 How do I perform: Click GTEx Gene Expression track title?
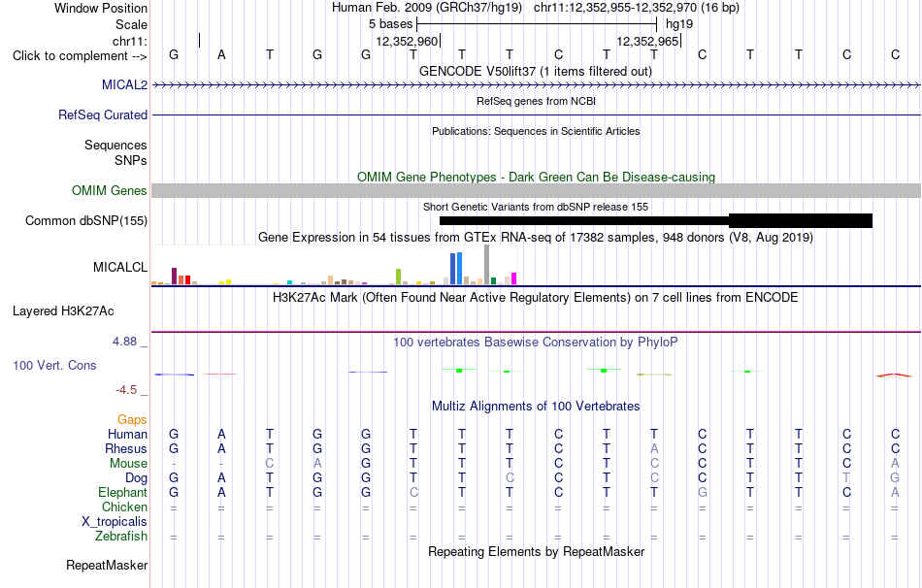(536, 238)
